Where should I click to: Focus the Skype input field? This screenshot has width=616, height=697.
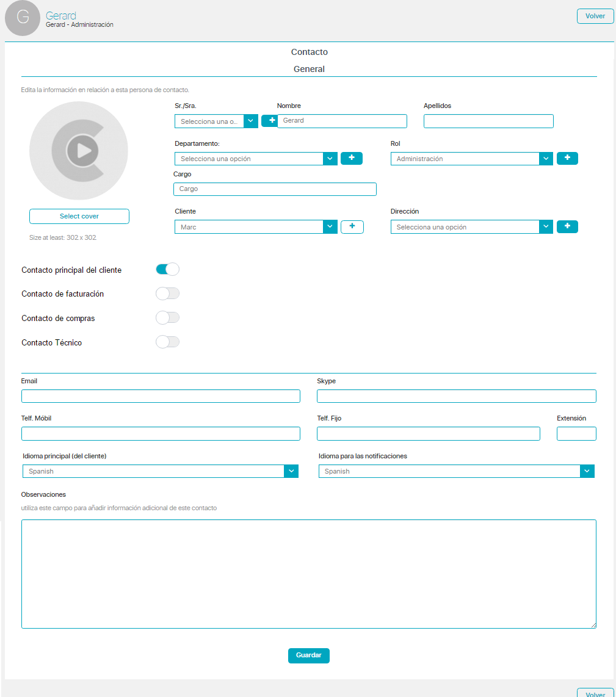(x=456, y=396)
